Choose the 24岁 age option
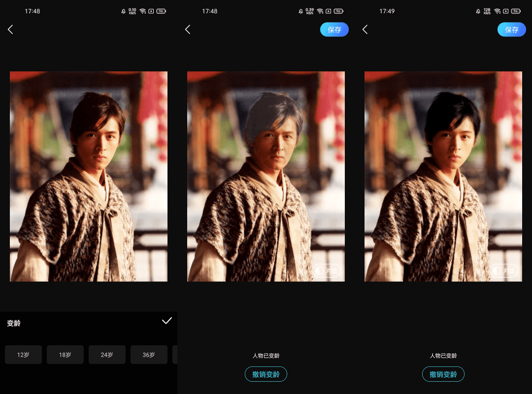The width and height of the screenshot is (532, 394). click(107, 355)
